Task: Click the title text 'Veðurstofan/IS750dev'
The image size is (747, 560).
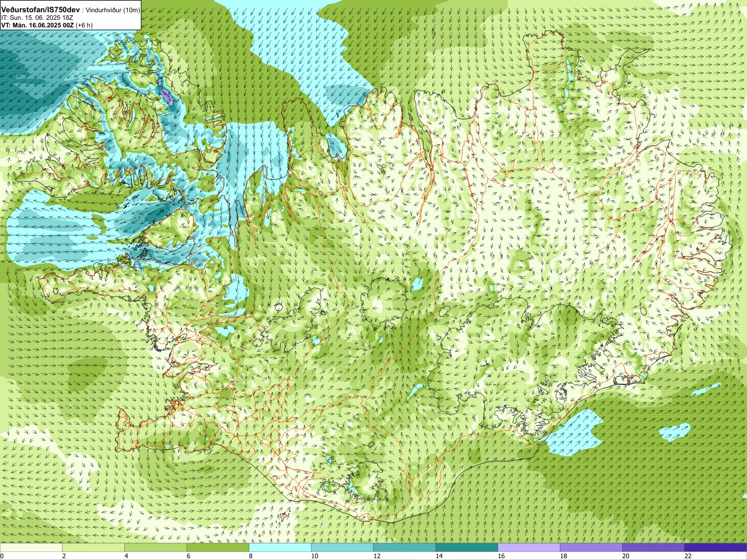Action: 41,10
